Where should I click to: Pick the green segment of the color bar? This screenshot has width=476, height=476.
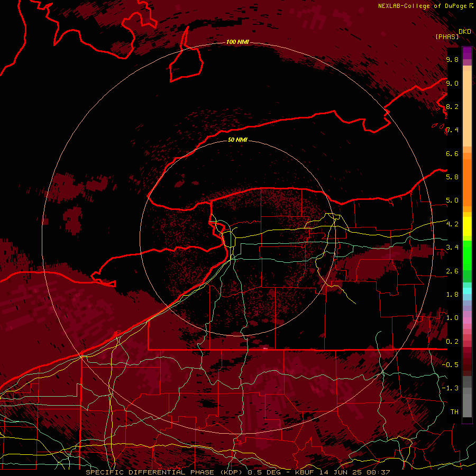(x=467, y=255)
